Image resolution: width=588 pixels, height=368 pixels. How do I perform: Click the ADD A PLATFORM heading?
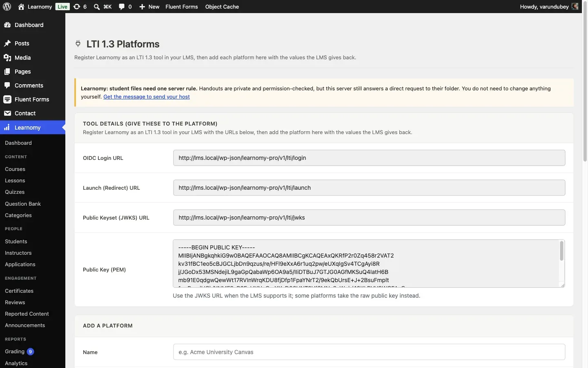click(x=108, y=326)
